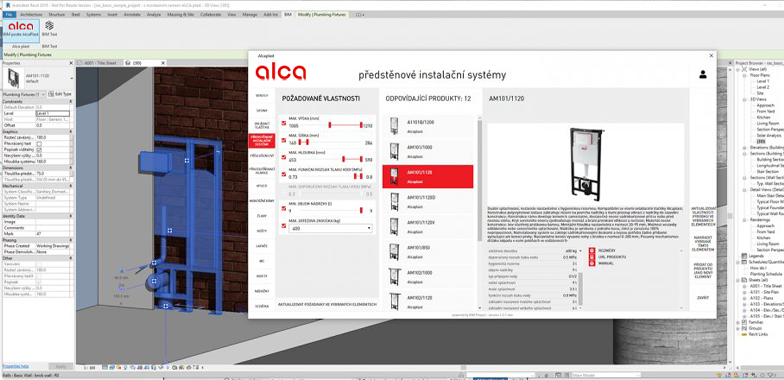Select the VENTILY category in Alcaplast sidebar

262,96
